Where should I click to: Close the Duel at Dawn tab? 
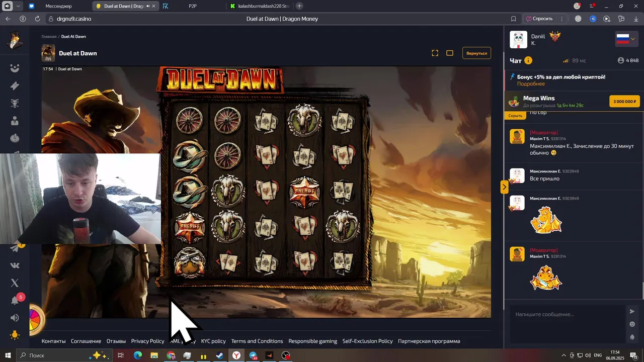point(154,6)
